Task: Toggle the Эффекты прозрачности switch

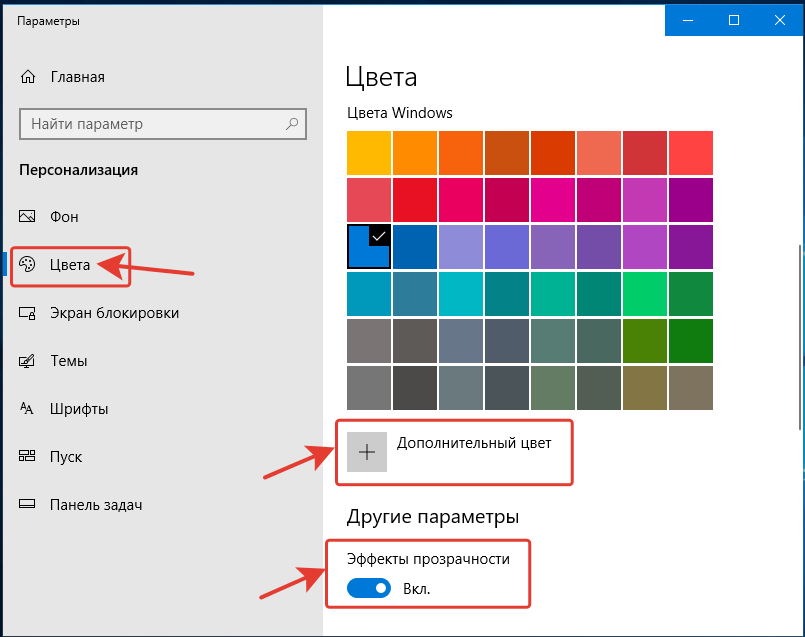Action: (369, 588)
